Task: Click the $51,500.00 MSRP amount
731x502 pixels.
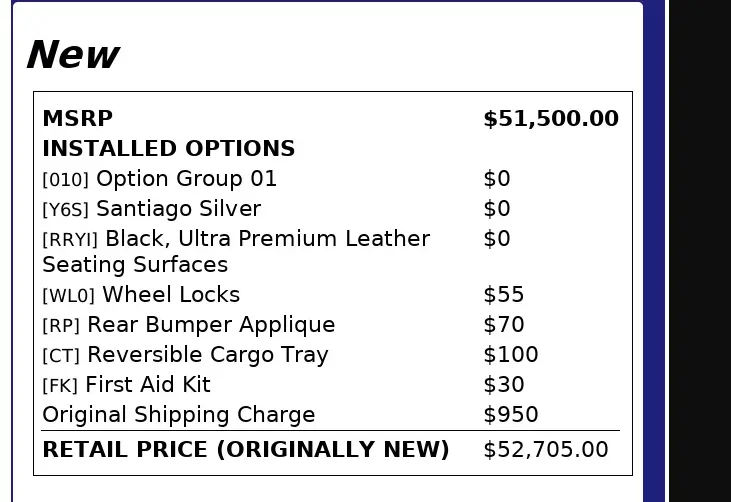Action: point(551,118)
